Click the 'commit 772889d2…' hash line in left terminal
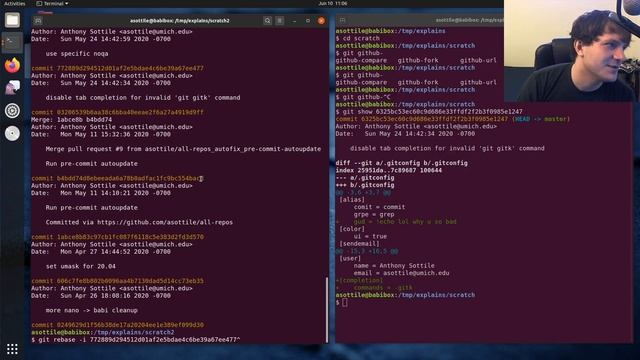Image resolution: width=640 pixels, height=360 pixels. (x=118, y=68)
